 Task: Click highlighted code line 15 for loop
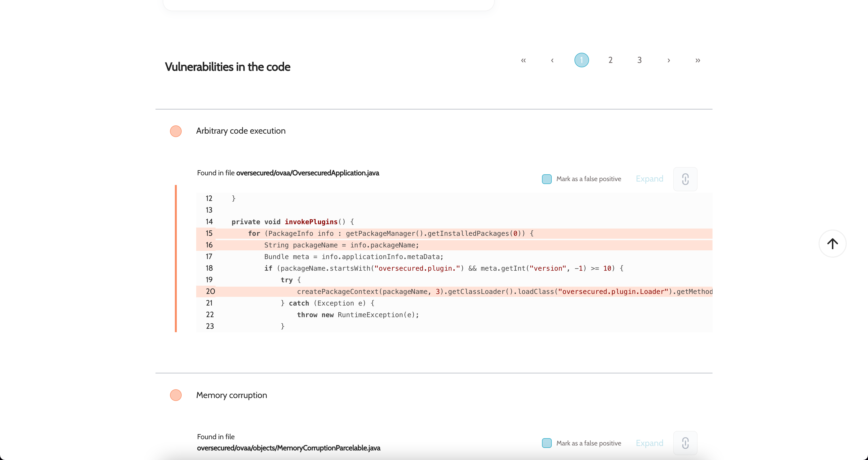[391, 233]
